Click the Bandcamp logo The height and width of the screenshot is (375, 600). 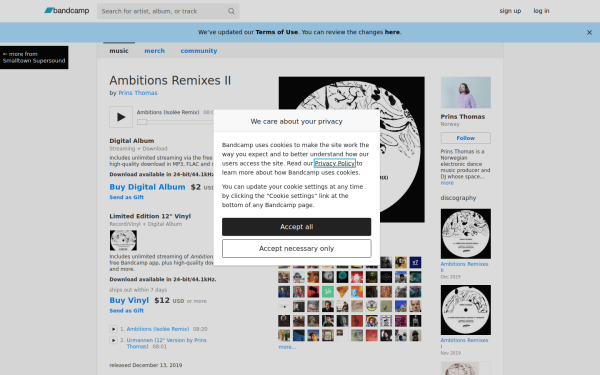(67, 11)
